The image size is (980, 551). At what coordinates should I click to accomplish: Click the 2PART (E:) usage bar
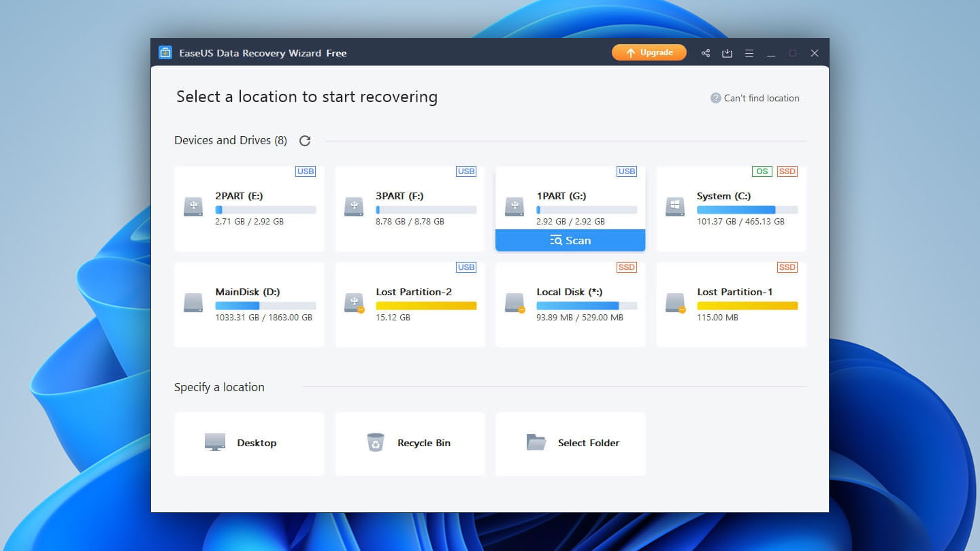pos(265,210)
